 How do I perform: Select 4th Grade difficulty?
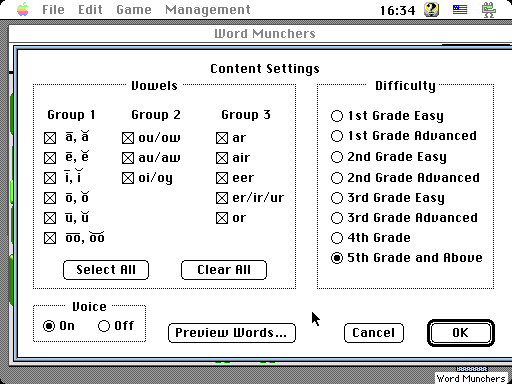(337, 238)
